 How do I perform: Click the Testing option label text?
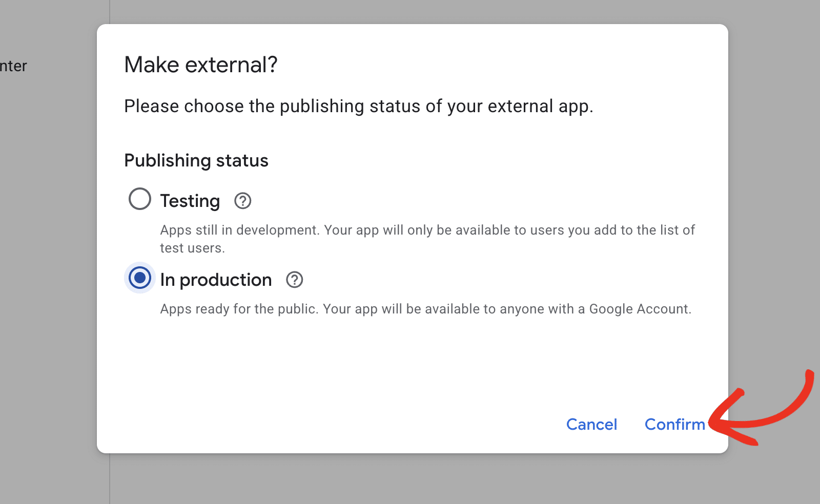point(190,201)
